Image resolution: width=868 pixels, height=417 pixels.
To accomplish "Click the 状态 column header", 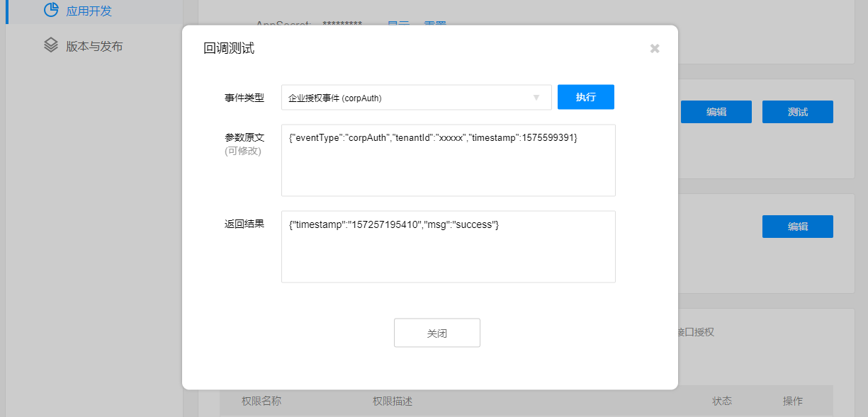I will (x=721, y=401).
